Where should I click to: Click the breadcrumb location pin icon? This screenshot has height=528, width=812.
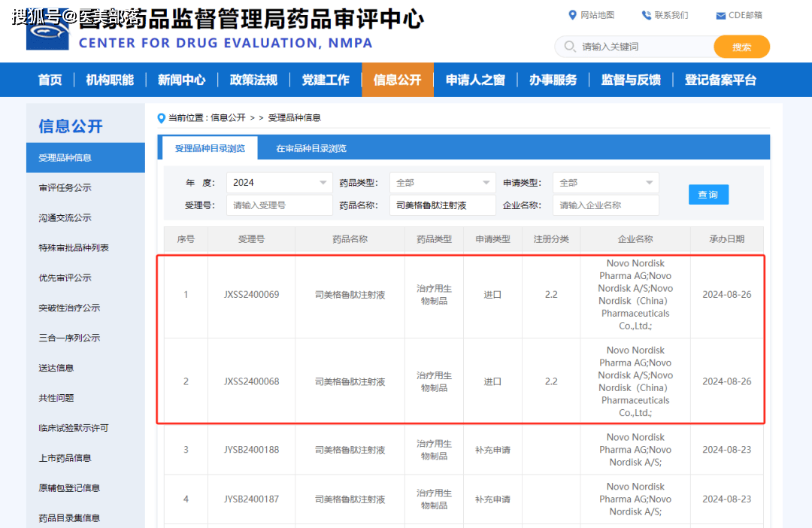[161, 118]
